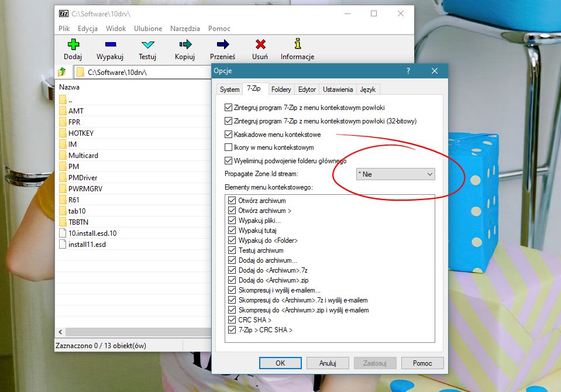The height and width of the screenshot is (392, 561).
Task: Click the horizontal scrollbar left arrow
Action: coord(60,332)
